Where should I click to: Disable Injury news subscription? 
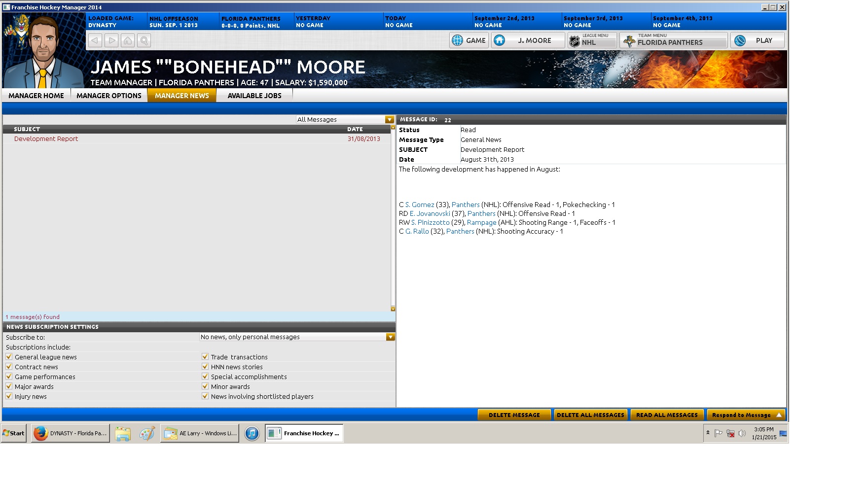9,396
